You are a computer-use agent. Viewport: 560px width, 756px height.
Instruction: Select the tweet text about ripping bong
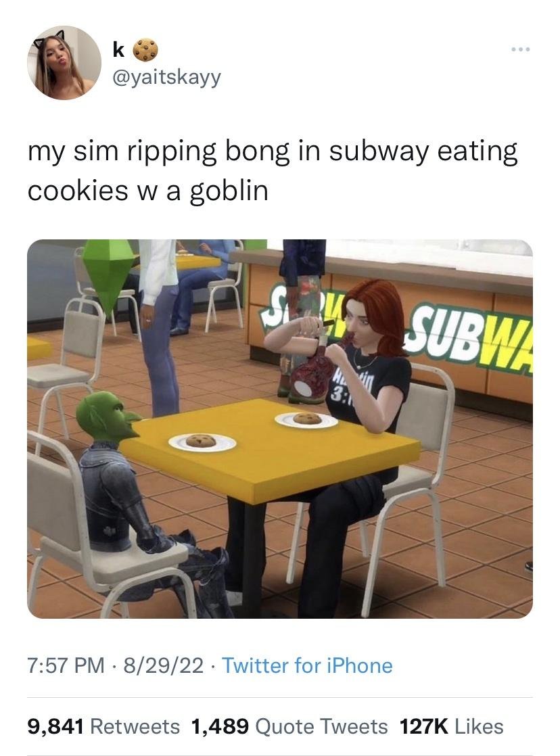pyautogui.click(x=273, y=170)
